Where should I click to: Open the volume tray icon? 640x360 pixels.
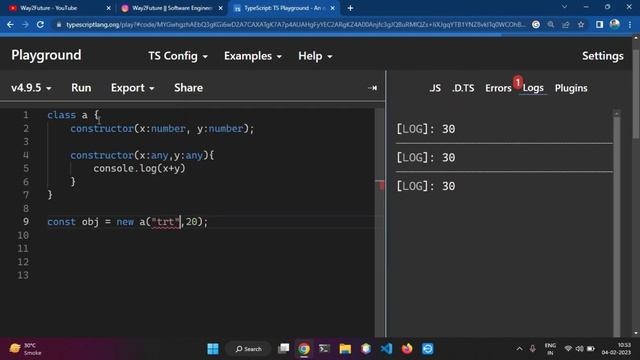(x=579, y=349)
